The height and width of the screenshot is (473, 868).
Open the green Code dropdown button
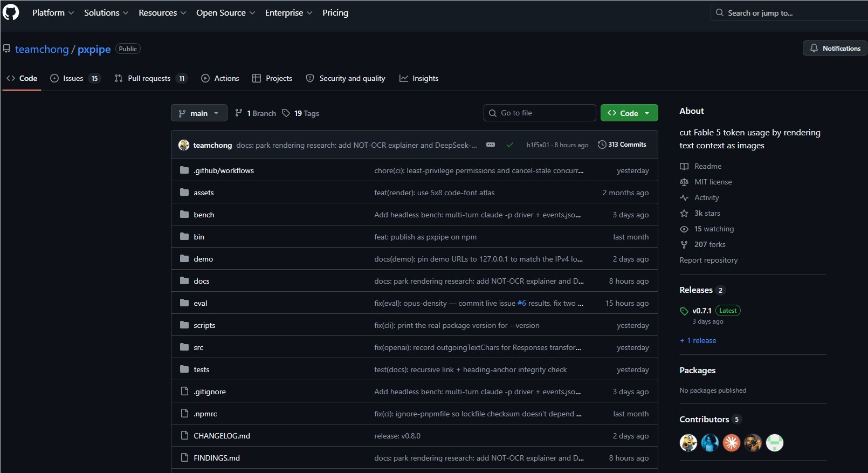[629, 113]
